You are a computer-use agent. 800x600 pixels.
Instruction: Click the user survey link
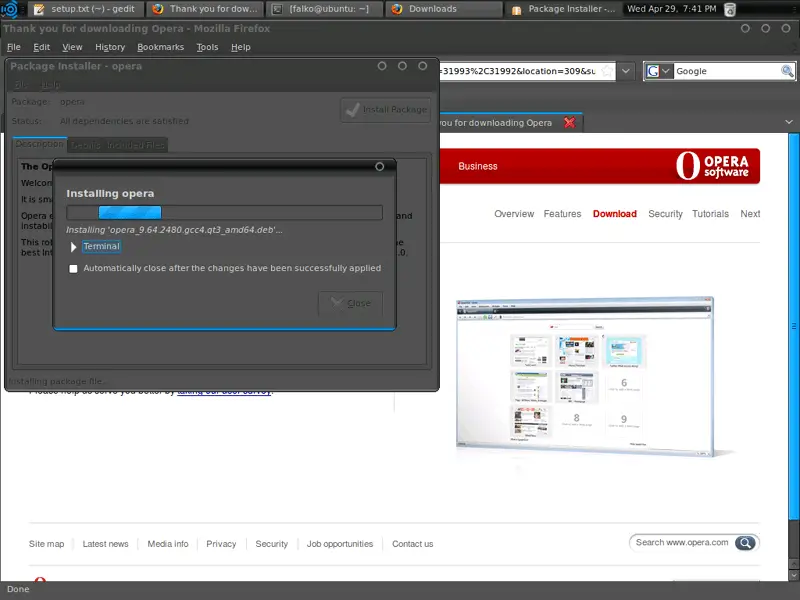(x=224, y=391)
